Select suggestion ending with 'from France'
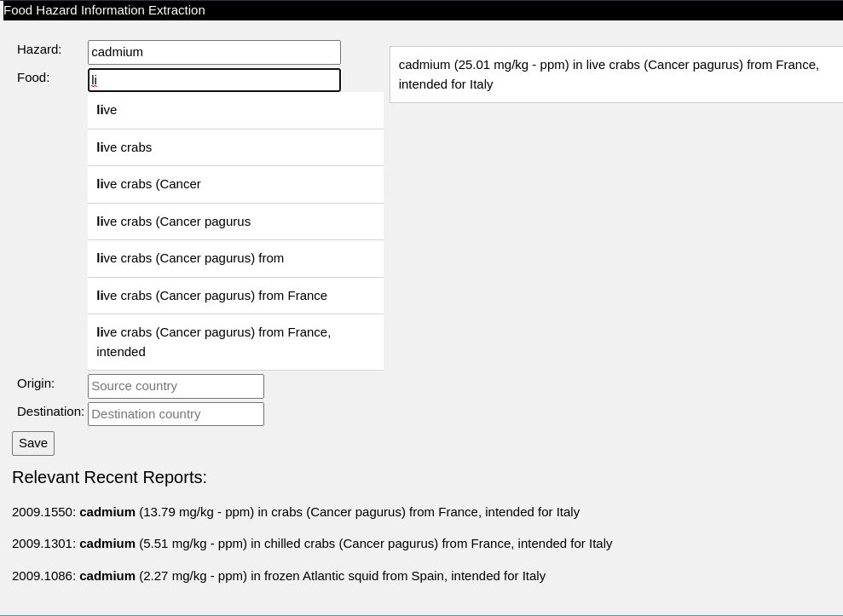Viewport: 843px width, 616px height. click(235, 296)
